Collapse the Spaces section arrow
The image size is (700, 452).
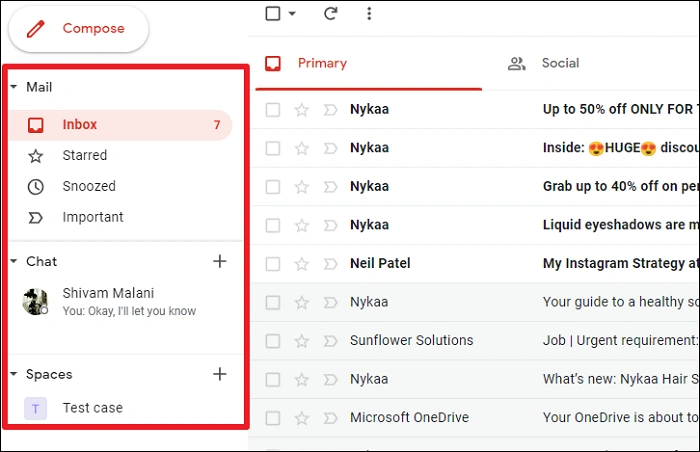coord(14,374)
